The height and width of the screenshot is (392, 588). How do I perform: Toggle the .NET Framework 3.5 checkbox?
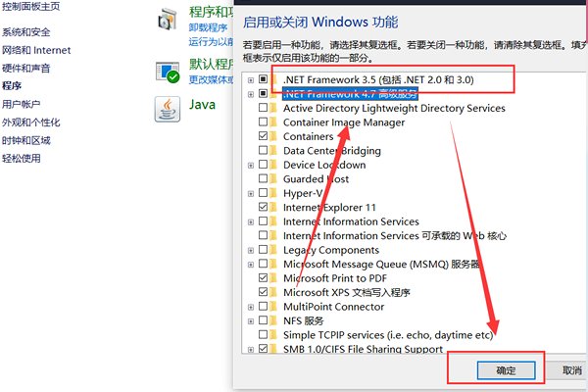pos(264,79)
